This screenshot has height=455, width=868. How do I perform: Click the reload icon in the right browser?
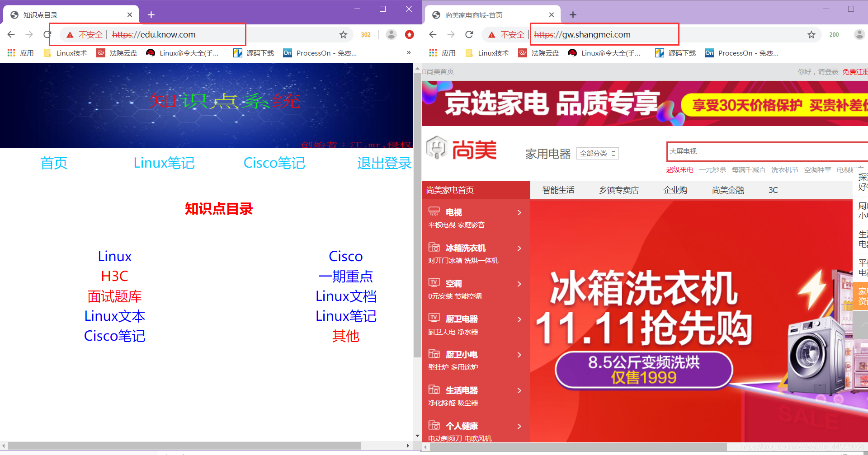tap(469, 34)
